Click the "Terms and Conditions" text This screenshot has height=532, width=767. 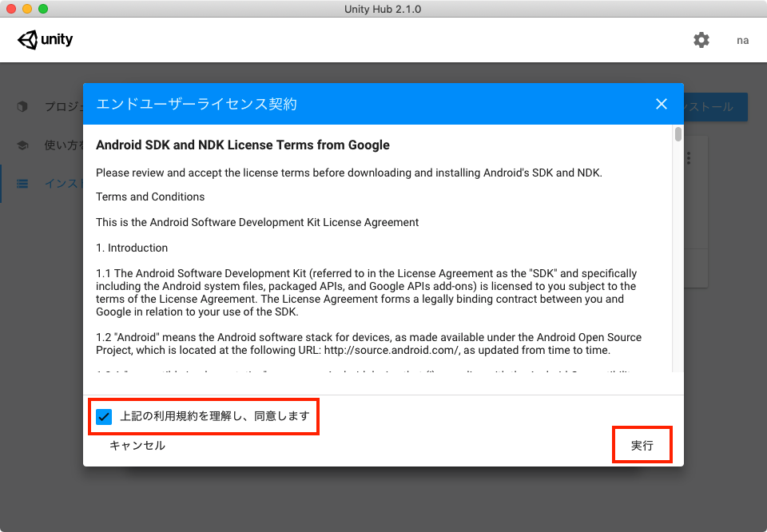pyautogui.click(x=150, y=197)
